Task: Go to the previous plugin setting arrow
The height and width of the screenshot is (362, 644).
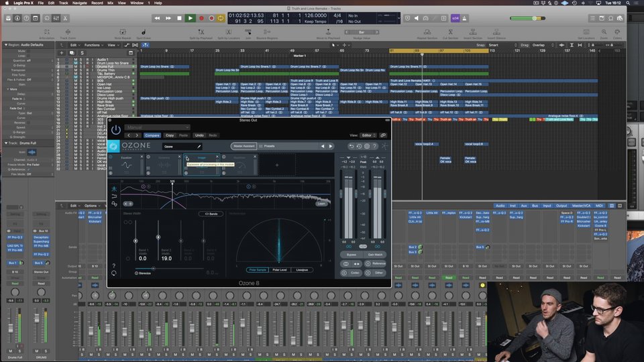Action: click(129, 135)
